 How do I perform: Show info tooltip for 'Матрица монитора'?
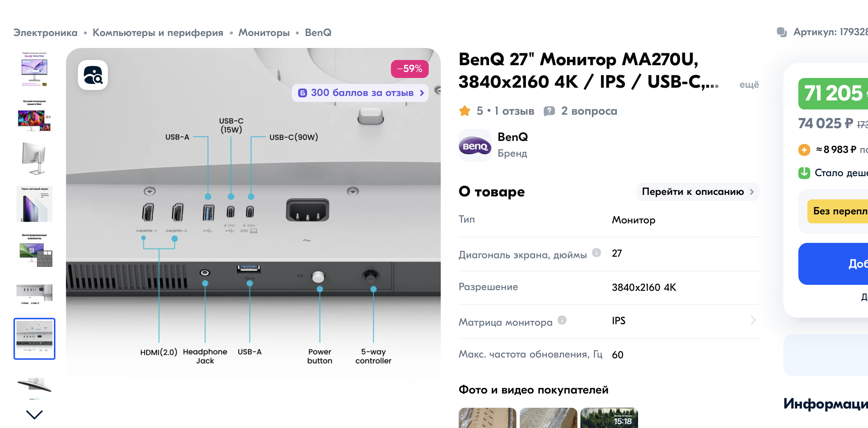pos(562,320)
